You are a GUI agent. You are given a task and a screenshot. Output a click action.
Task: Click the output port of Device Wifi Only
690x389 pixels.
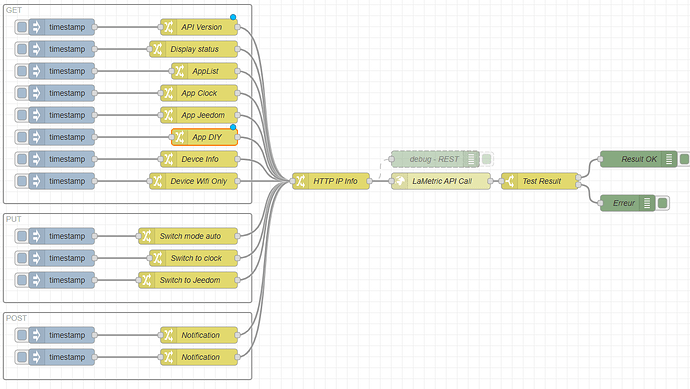pos(238,181)
